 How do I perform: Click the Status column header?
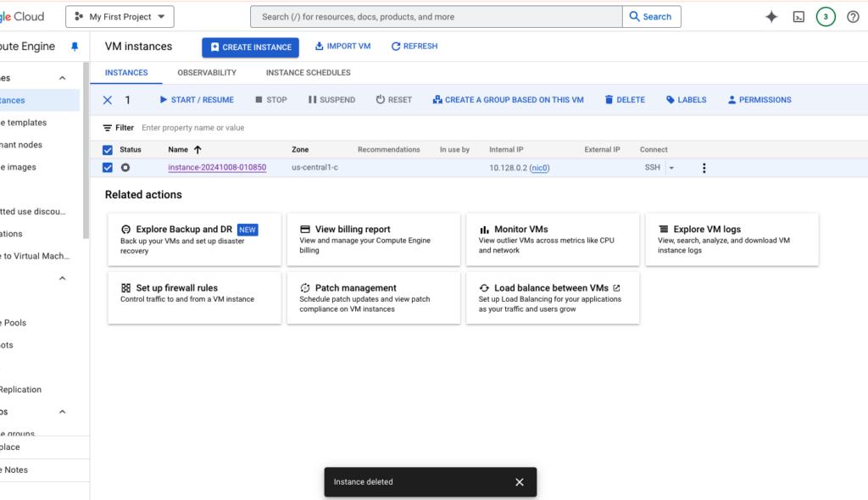[130, 149]
